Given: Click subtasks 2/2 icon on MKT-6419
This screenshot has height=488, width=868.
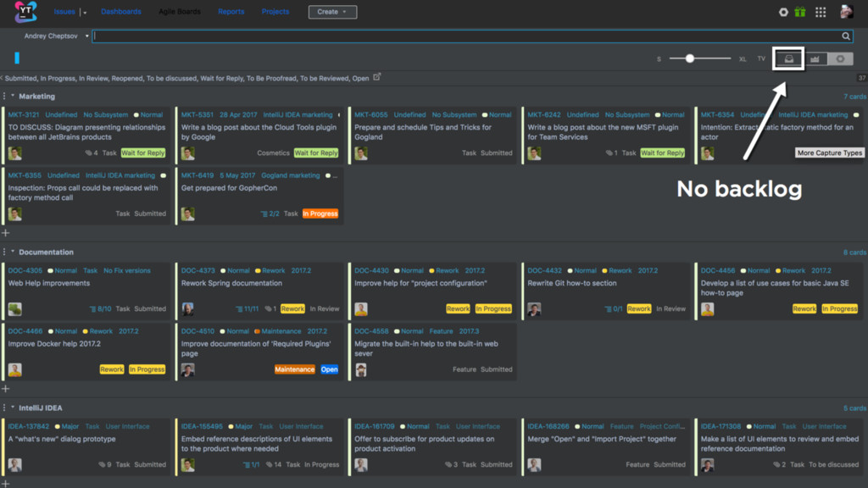Looking at the screenshot, I should pyautogui.click(x=264, y=213).
